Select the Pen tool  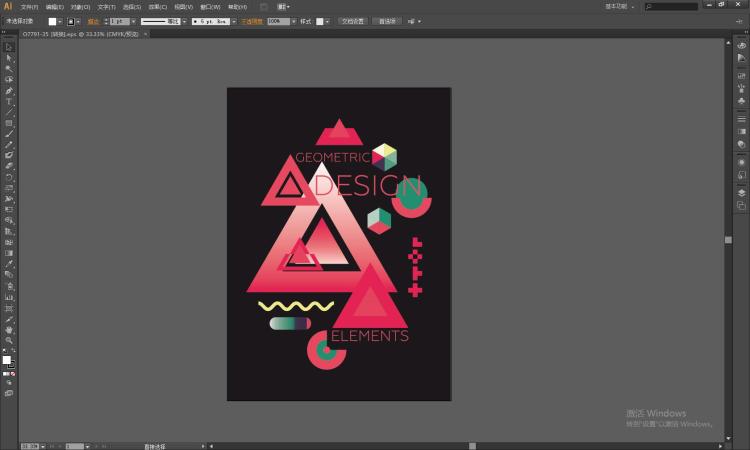(x=9, y=90)
